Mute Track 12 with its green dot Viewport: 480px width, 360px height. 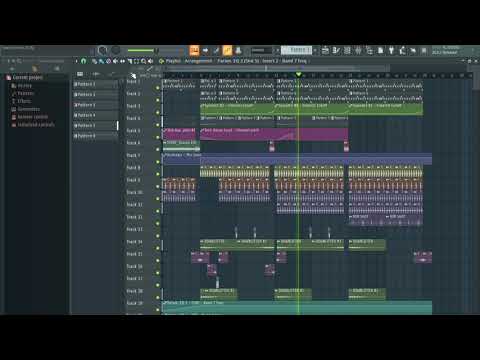click(158, 224)
